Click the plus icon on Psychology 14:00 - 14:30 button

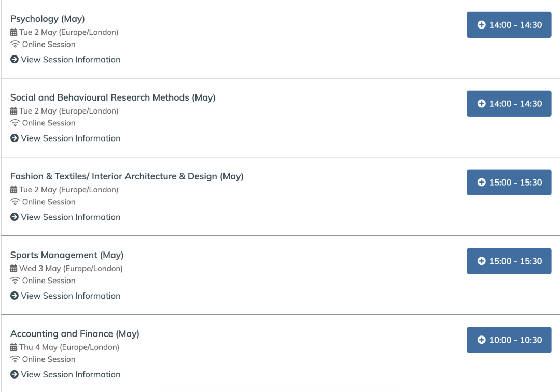click(x=481, y=25)
